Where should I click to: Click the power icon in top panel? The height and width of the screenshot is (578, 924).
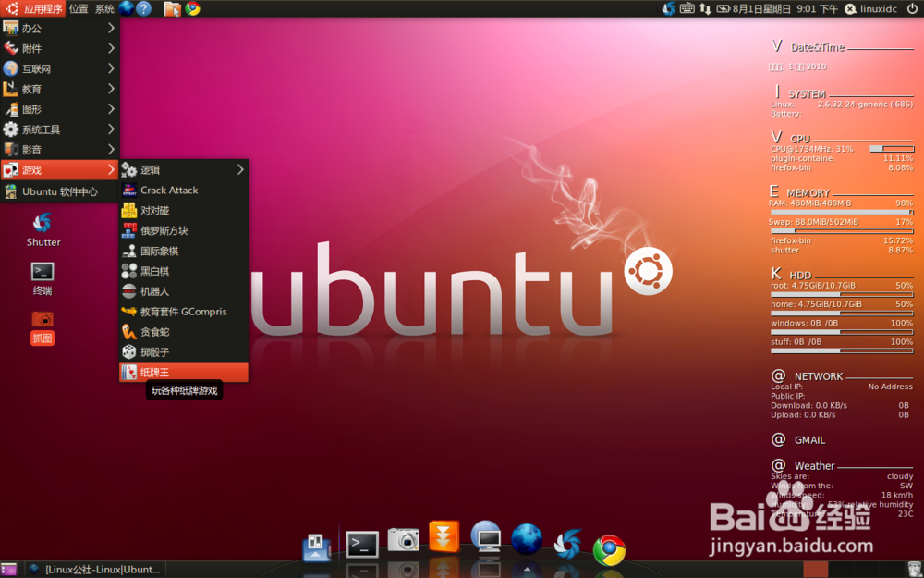pos(912,8)
